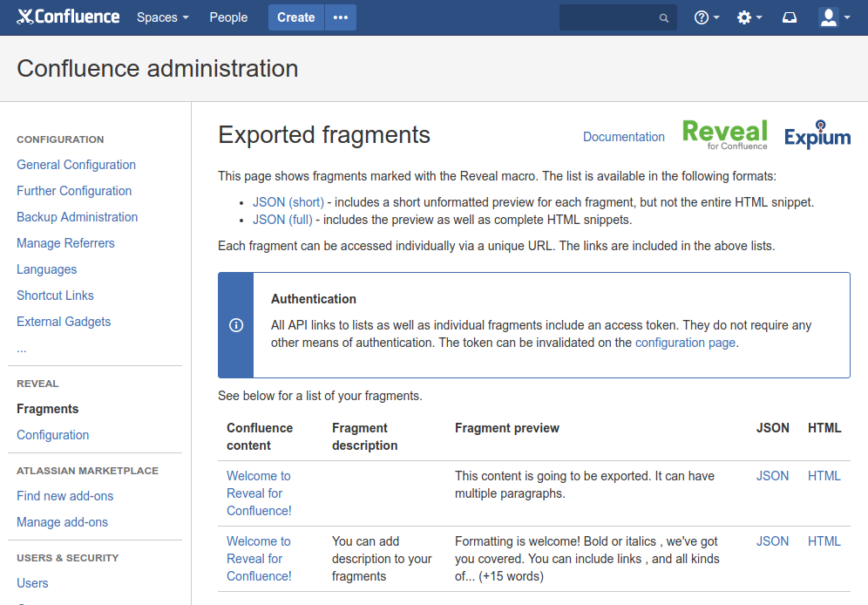Click inside the header search field
Image resolution: width=868 pixels, height=605 pixels.
pos(608,17)
